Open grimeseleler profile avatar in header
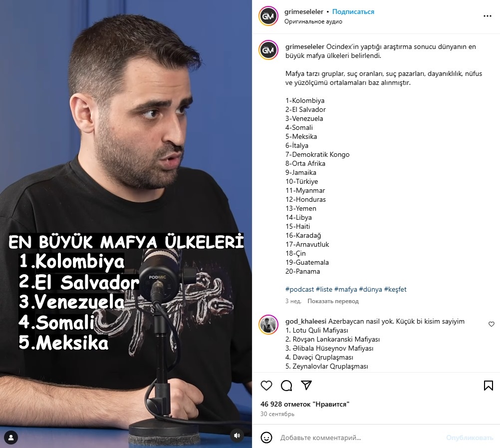500x448 pixels. (268, 16)
